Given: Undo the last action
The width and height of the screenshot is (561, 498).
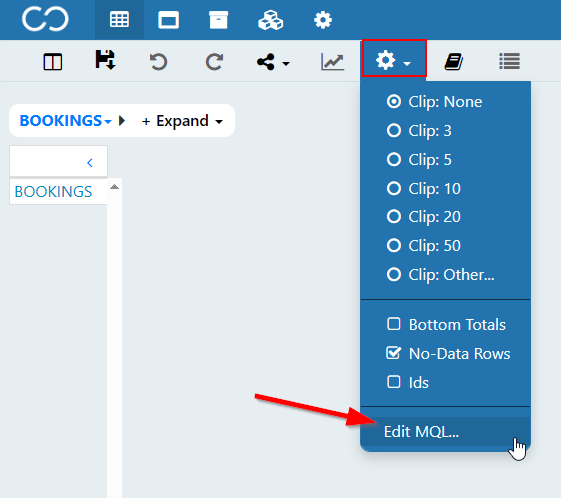Looking at the screenshot, I should tap(158, 62).
